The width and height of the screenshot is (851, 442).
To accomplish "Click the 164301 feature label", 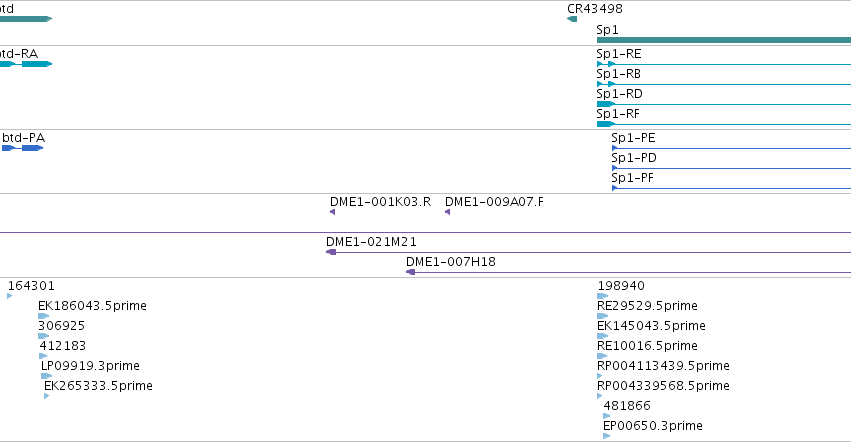I will [x=31, y=286].
